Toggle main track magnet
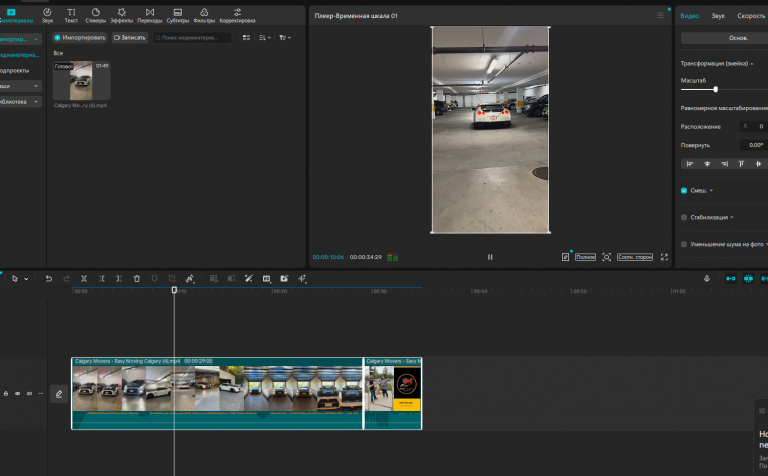Viewport: 768px width, 476px height. pyautogui.click(x=730, y=279)
